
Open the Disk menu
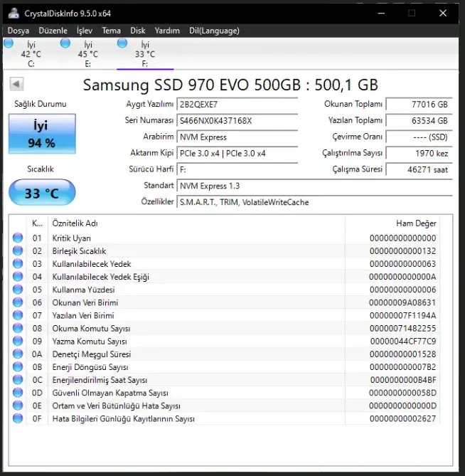tap(138, 31)
